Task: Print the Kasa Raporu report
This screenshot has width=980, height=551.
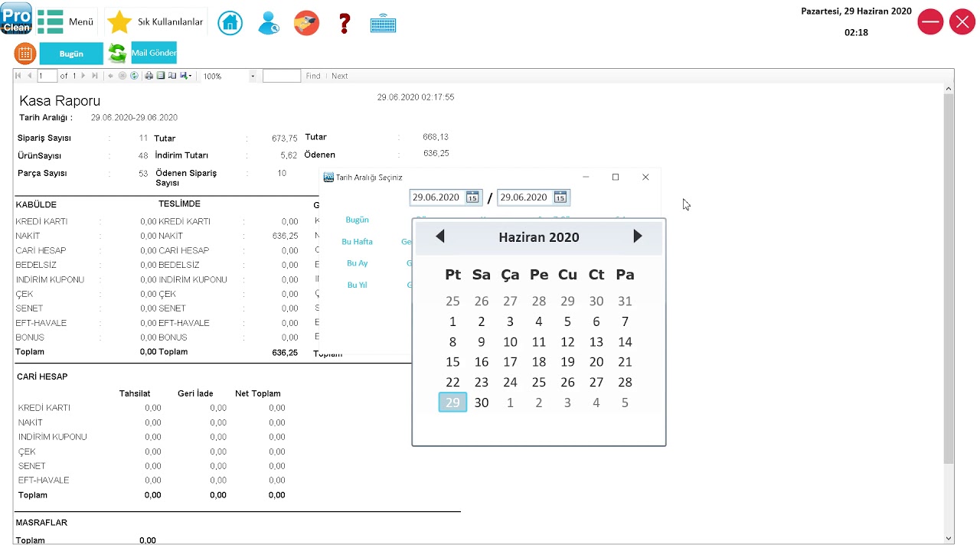Action: [x=149, y=76]
